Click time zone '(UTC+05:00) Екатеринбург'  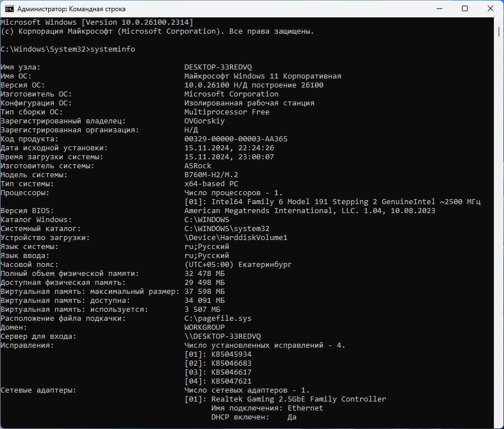click(238, 265)
